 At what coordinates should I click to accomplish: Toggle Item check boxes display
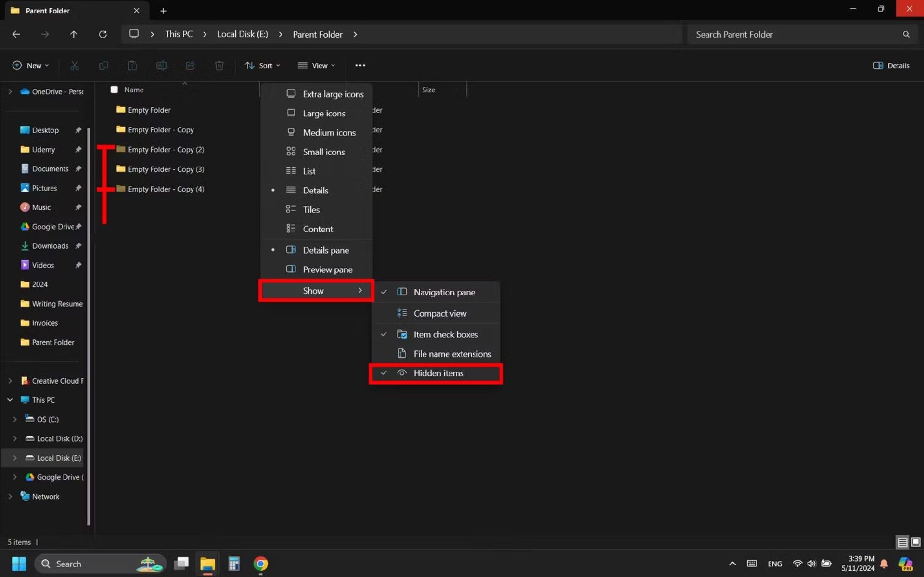pyautogui.click(x=445, y=333)
